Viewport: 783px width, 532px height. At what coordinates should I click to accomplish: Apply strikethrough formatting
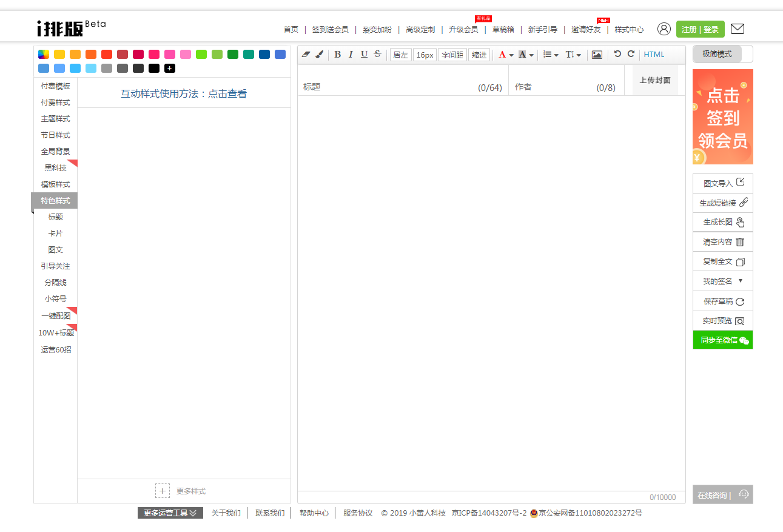(x=378, y=55)
